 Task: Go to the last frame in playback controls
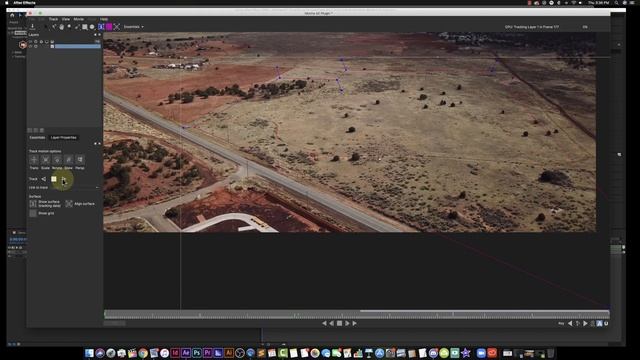[x=354, y=323]
